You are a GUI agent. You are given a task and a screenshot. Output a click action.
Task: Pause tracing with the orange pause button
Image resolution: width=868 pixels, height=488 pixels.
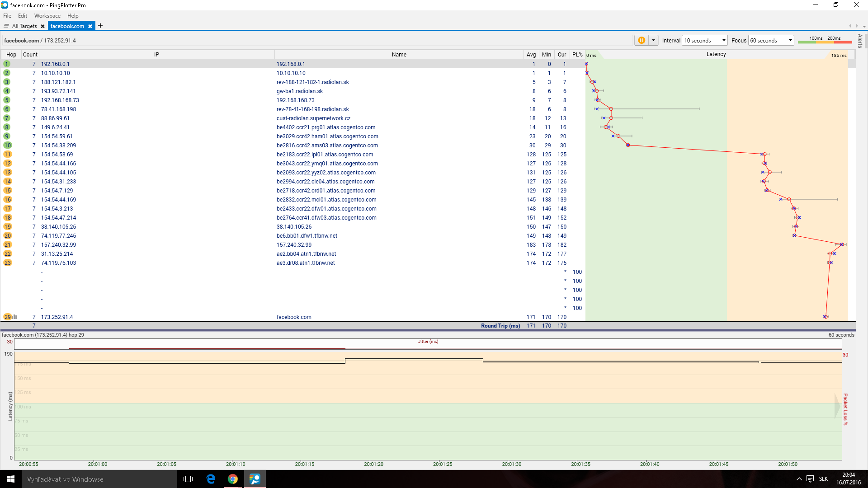tap(641, 40)
